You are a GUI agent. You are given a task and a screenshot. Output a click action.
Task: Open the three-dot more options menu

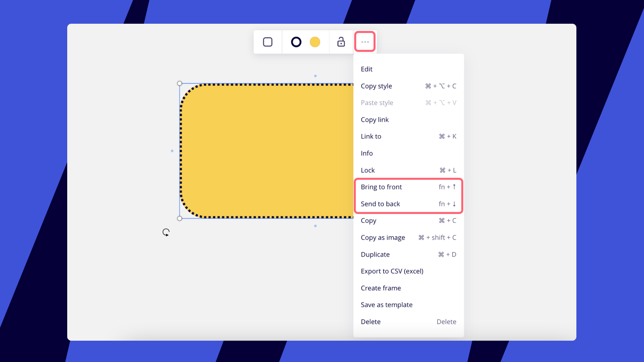click(365, 41)
